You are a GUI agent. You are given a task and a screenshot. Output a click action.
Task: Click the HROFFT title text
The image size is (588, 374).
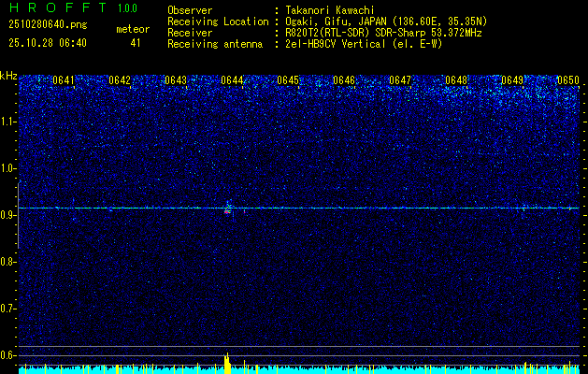(53, 8)
